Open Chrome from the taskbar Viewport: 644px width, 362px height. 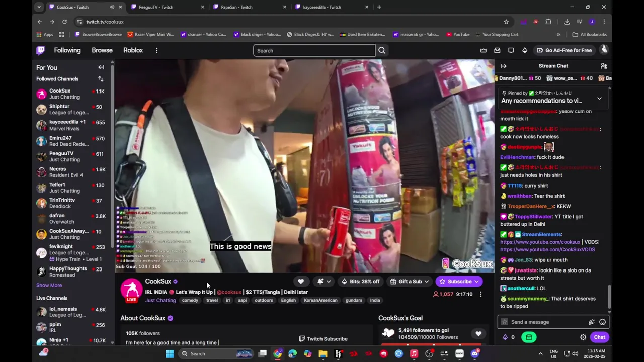(277, 353)
